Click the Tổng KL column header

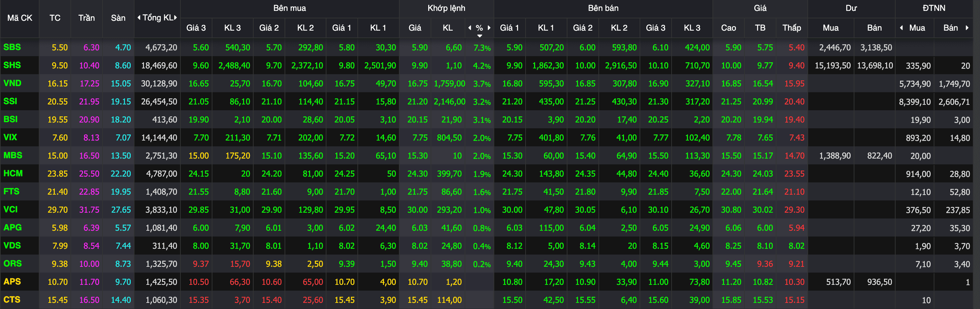click(158, 17)
